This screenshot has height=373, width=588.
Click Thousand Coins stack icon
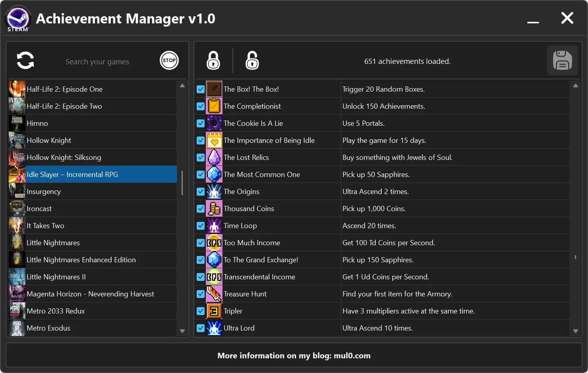(214, 209)
